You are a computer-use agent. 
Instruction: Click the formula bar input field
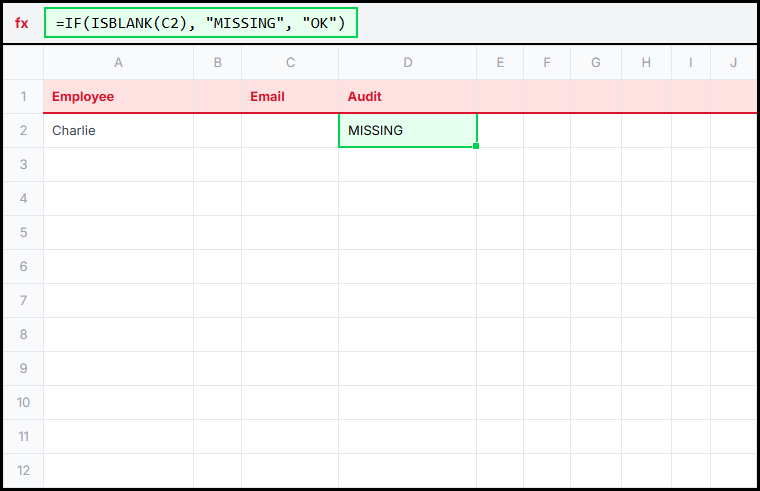(201, 23)
